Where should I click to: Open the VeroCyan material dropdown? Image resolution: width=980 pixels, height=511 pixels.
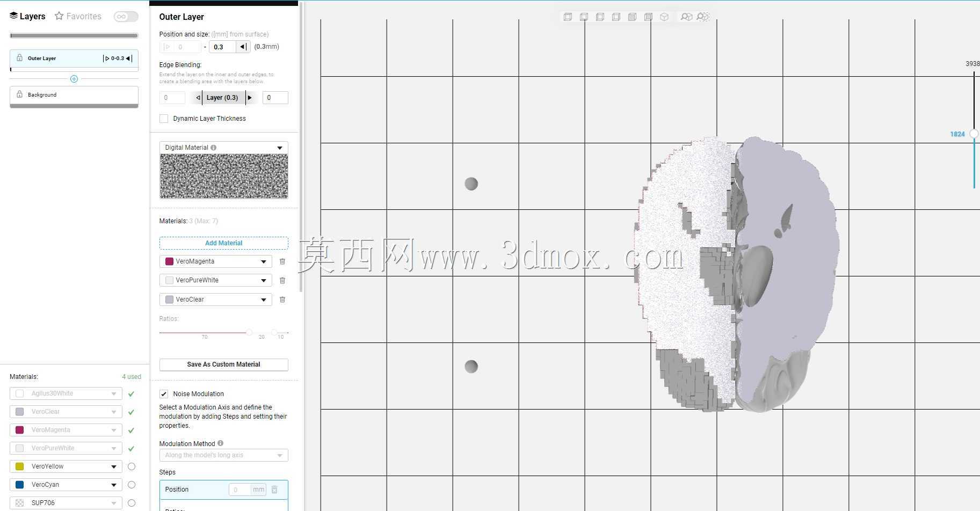[x=66, y=485]
